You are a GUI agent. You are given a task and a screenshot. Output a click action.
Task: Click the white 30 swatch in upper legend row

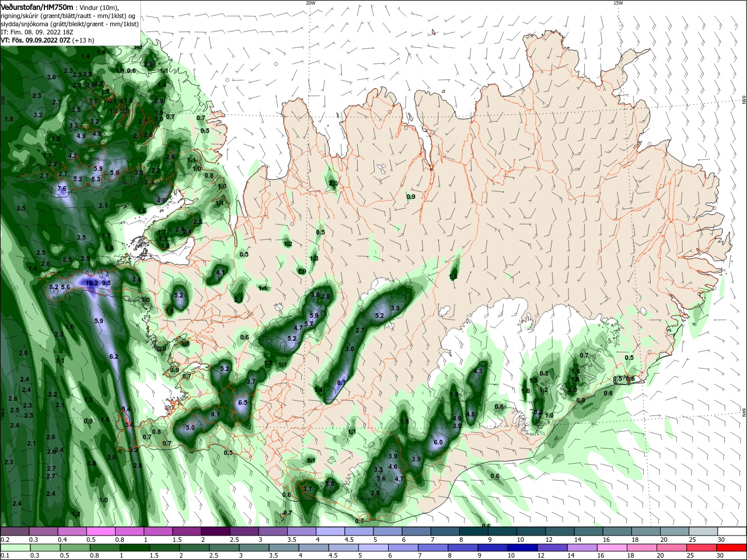[732, 531]
